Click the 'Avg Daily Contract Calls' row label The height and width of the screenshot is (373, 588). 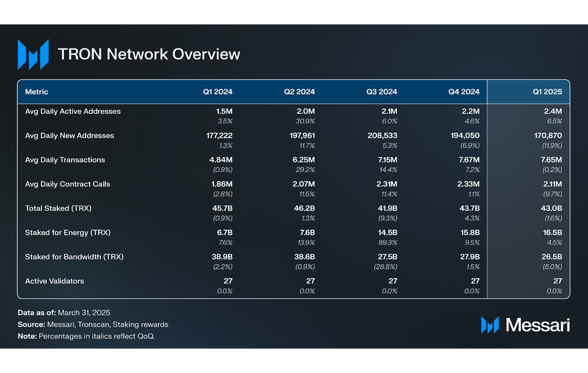pos(68,184)
